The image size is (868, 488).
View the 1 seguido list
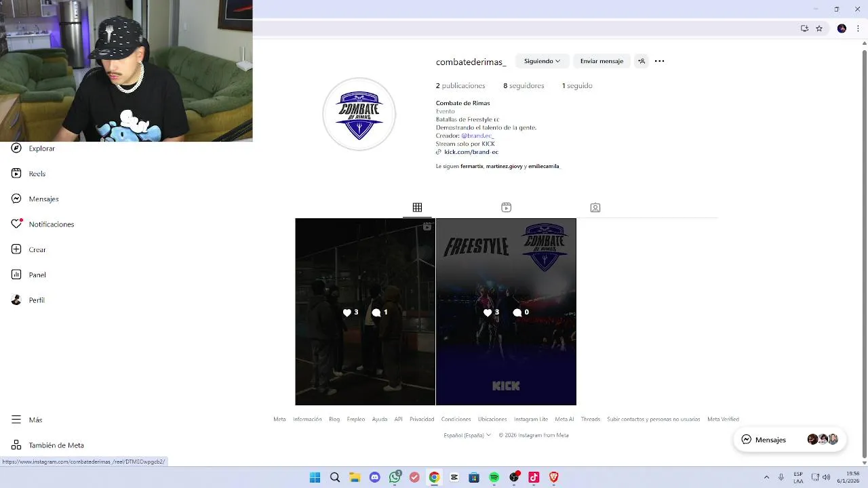coord(577,86)
